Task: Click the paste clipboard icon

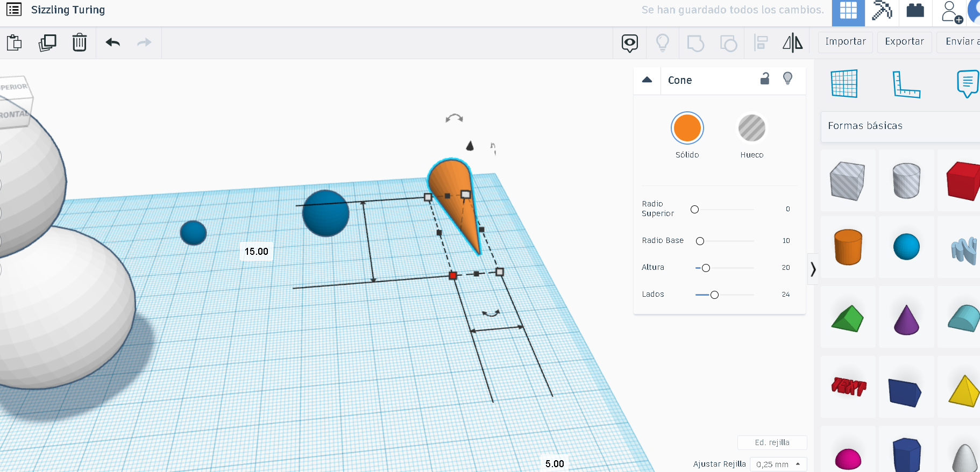Action: (x=15, y=42)
